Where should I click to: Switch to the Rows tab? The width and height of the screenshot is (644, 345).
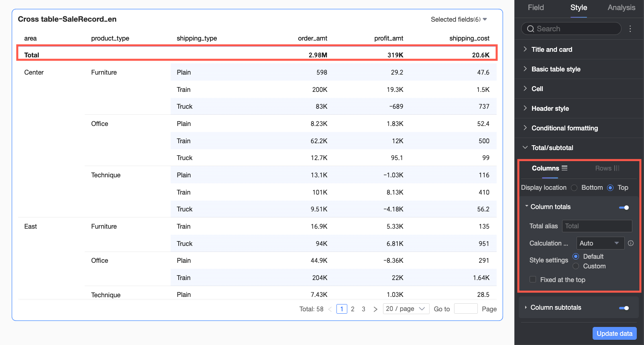click(607, 168)
